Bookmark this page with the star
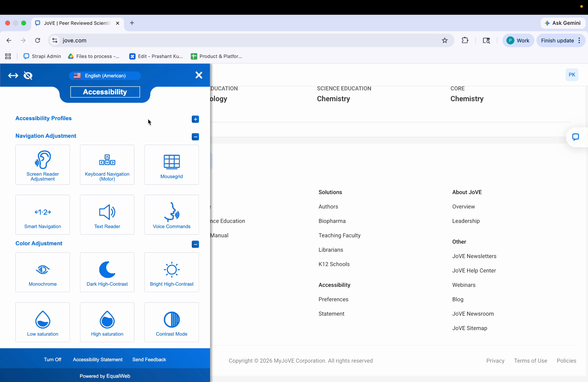 click(445, 40)
